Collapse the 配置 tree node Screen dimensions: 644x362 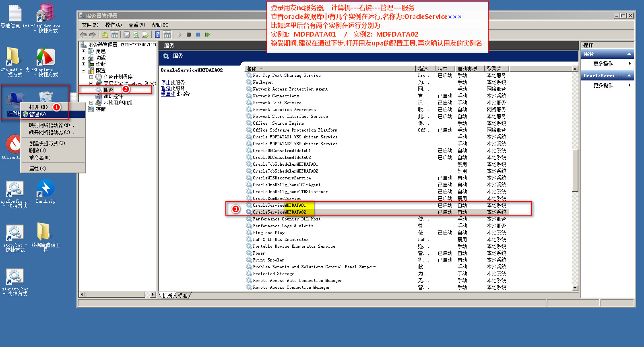pyautogui.click(x=84, y=70)
